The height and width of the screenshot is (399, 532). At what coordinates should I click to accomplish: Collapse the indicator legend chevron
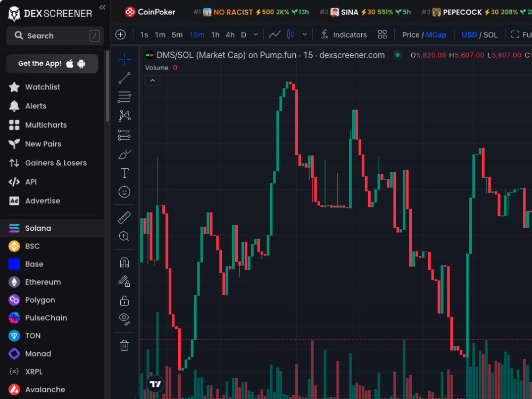(x=153, y=81)
